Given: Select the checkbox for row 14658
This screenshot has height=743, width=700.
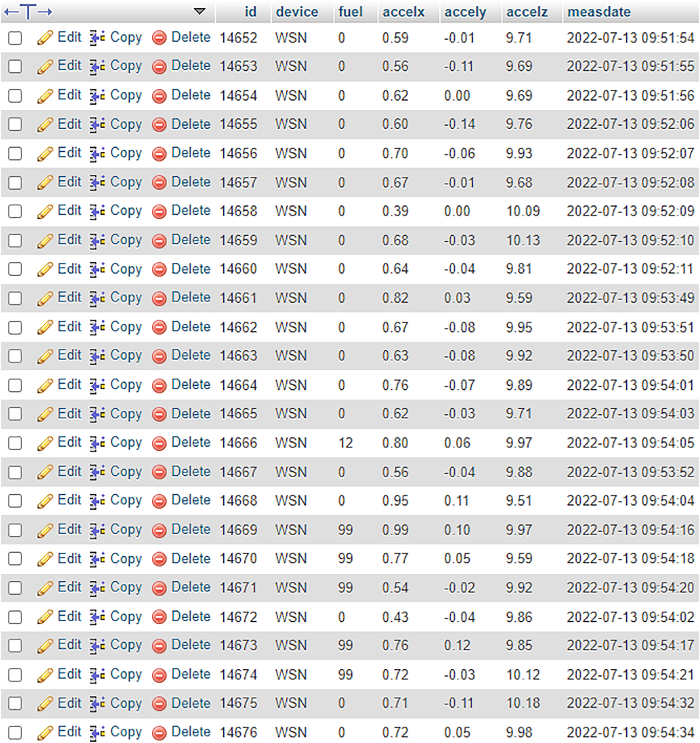Looking at the screenshot, I should coord(15,212).
